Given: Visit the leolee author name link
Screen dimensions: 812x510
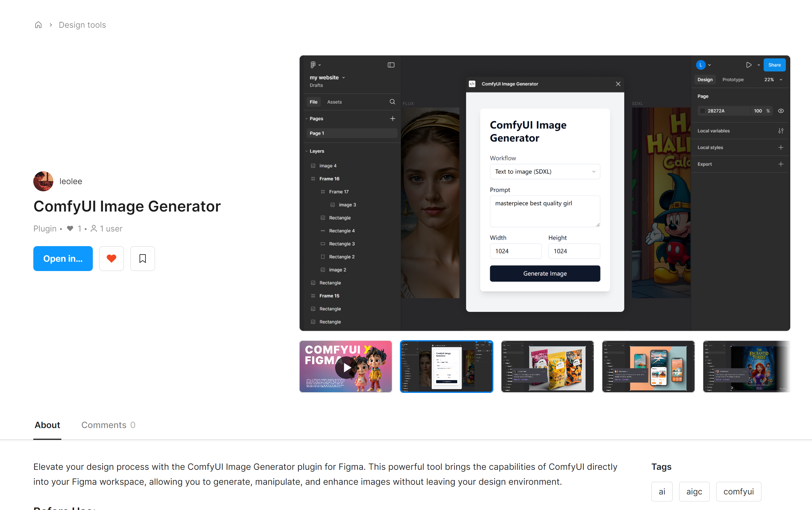Looking at the screenshot, I should point(71,181).
